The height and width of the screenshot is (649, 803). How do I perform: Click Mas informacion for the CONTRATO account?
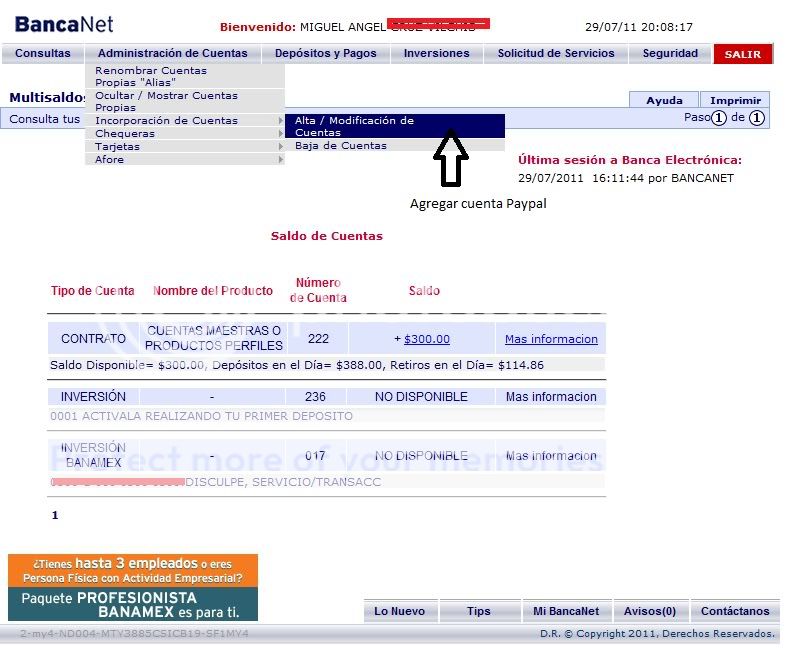click(x=551, y=338)
